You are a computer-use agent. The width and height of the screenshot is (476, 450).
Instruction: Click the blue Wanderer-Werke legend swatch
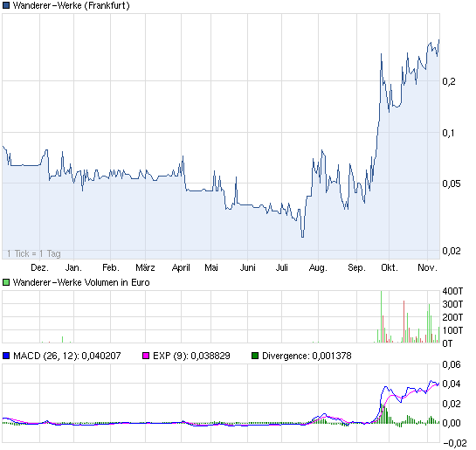click(6, 5)
